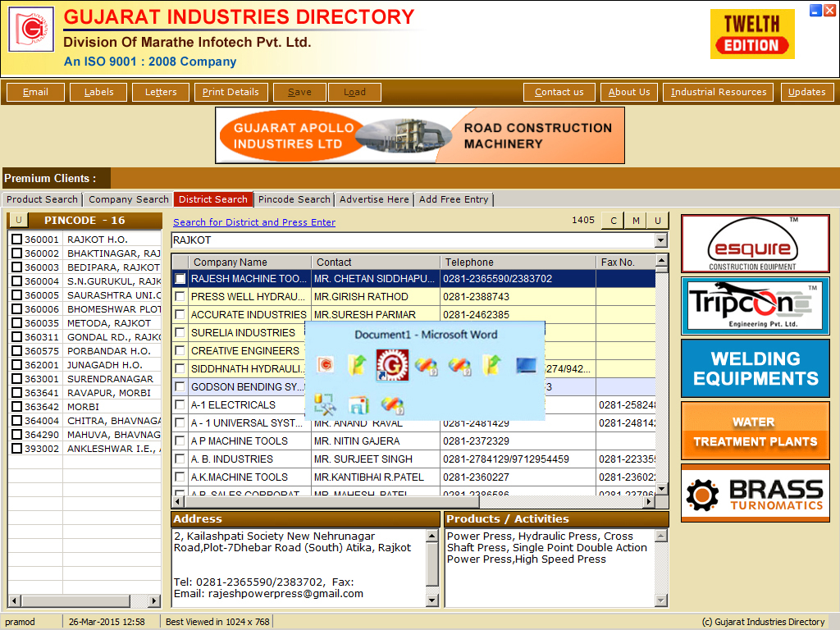Click the C button beside count 1405
The image size is (840, 630).
[614, 220]
